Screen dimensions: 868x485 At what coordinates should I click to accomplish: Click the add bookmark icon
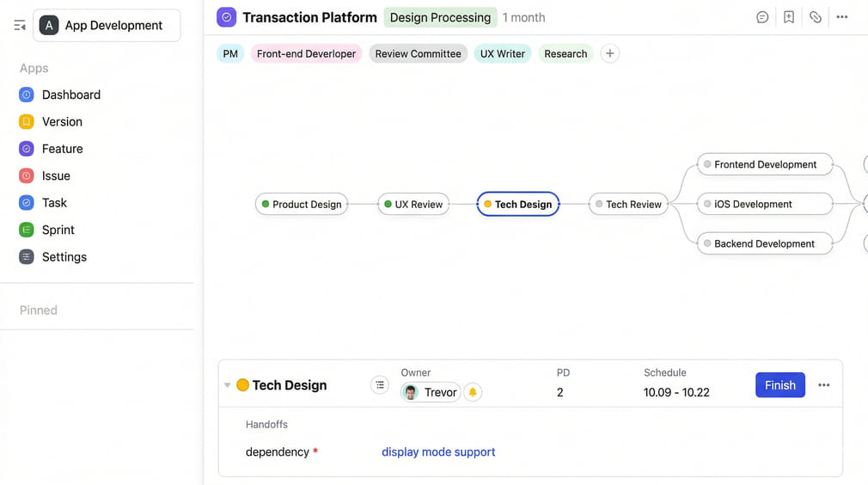pos(789,17)
